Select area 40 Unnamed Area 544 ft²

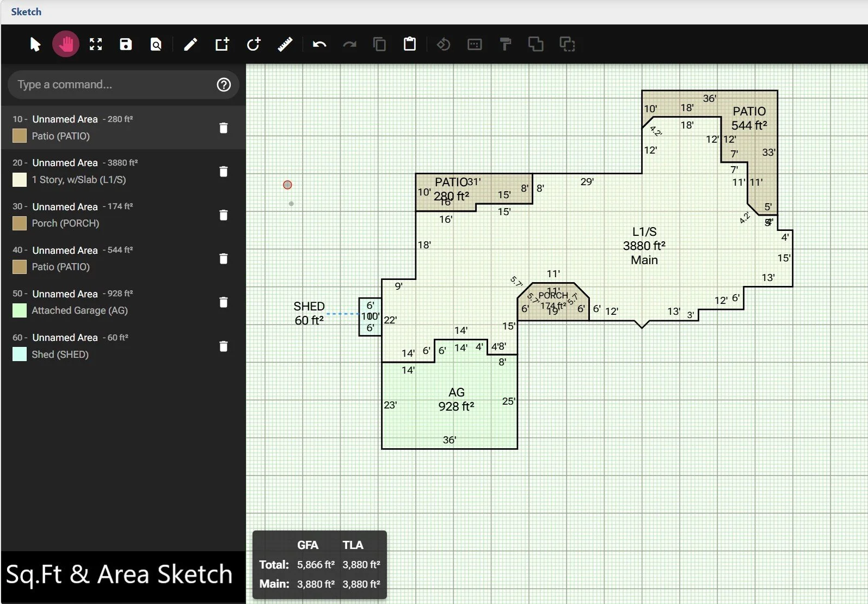click(x=123, y=258)
